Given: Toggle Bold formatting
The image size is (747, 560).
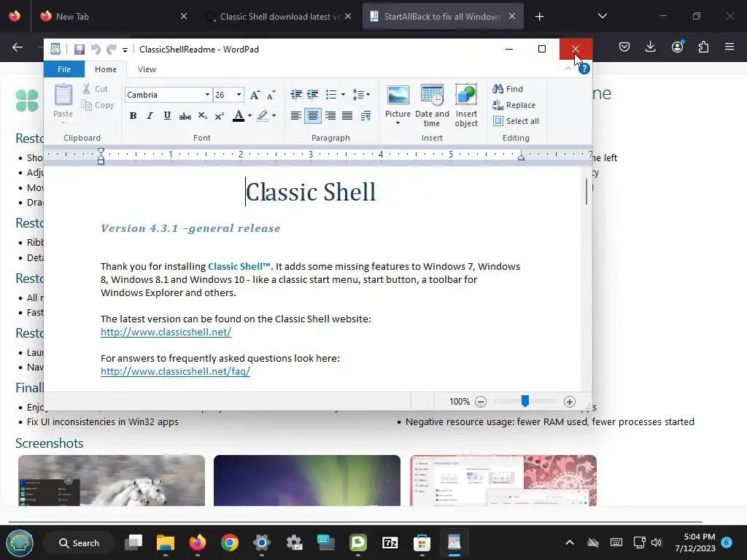Looking at the screenshot, I should [133, 115].
